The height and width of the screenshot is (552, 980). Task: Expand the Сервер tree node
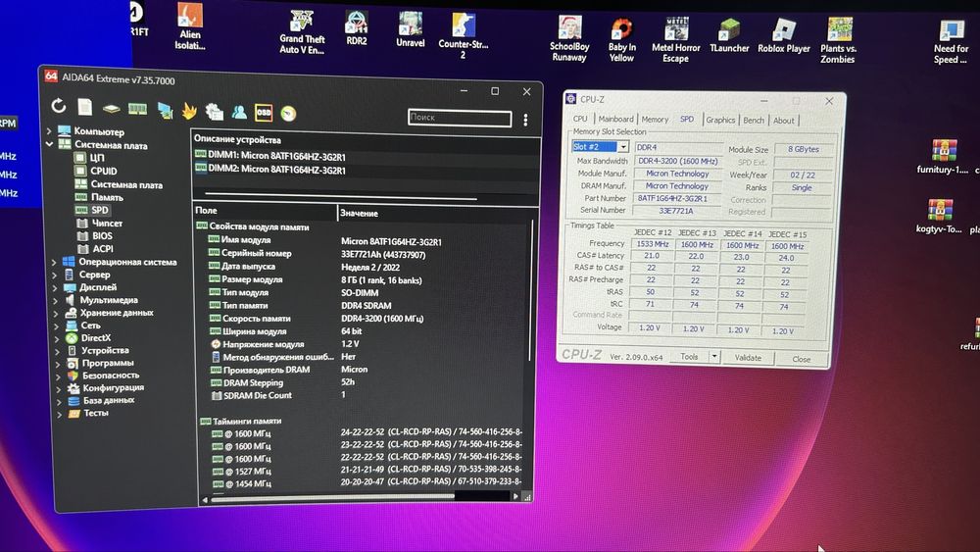[54, 276]
